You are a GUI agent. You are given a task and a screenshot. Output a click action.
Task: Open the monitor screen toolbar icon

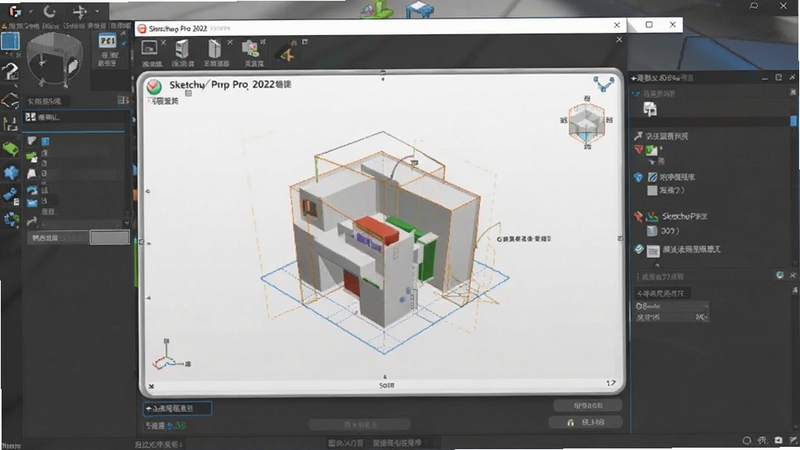click(149, 48)
